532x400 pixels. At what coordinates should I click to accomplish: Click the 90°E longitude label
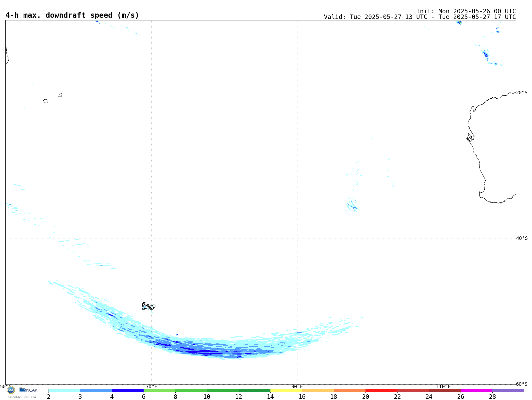tap(297, 387)
